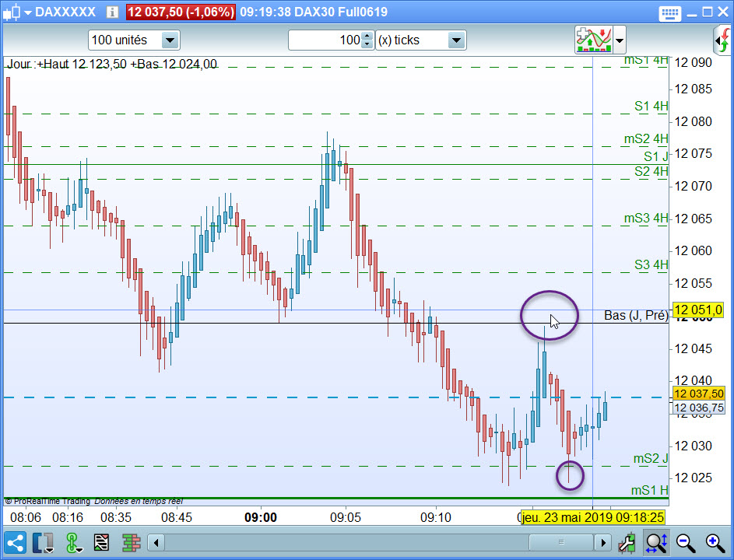This screenshot has width=734, height=560.
Task: Open the 100 unités dropdown
Action: click(x=134, y=40)
